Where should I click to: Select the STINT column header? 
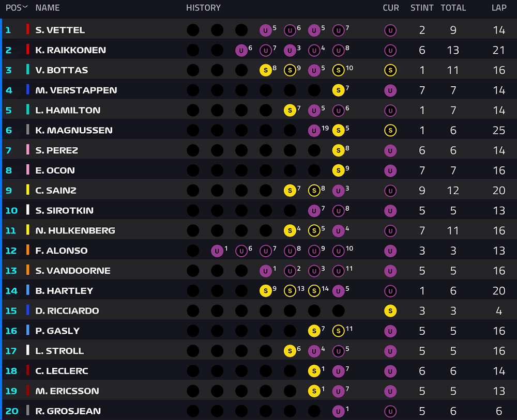click(x=422, y=8)
